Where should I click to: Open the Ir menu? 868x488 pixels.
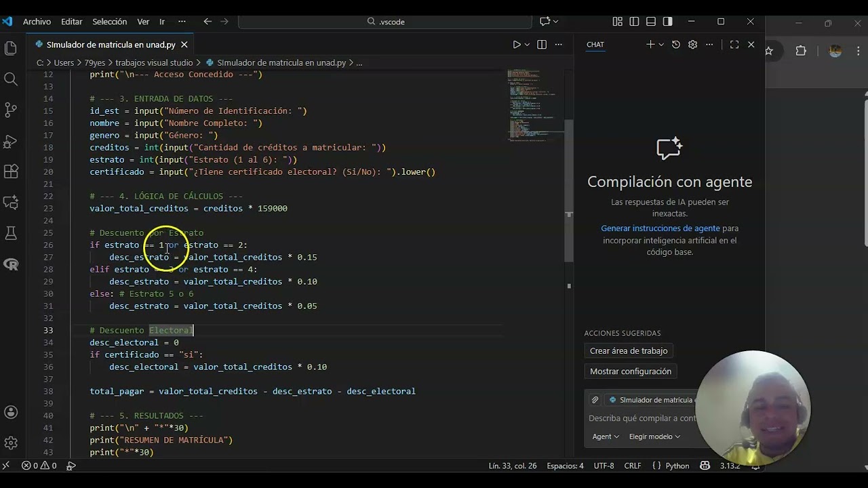162,22
